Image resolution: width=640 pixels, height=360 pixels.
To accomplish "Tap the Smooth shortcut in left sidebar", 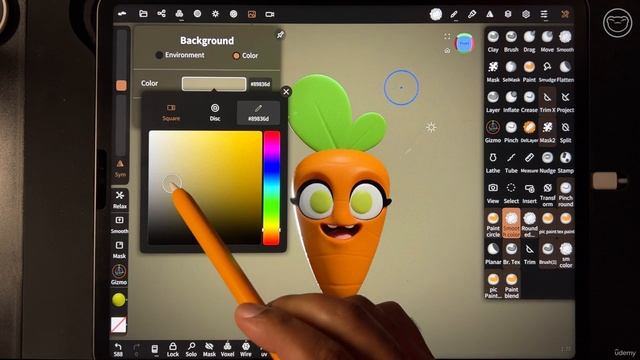I will (x=119, y=224).
